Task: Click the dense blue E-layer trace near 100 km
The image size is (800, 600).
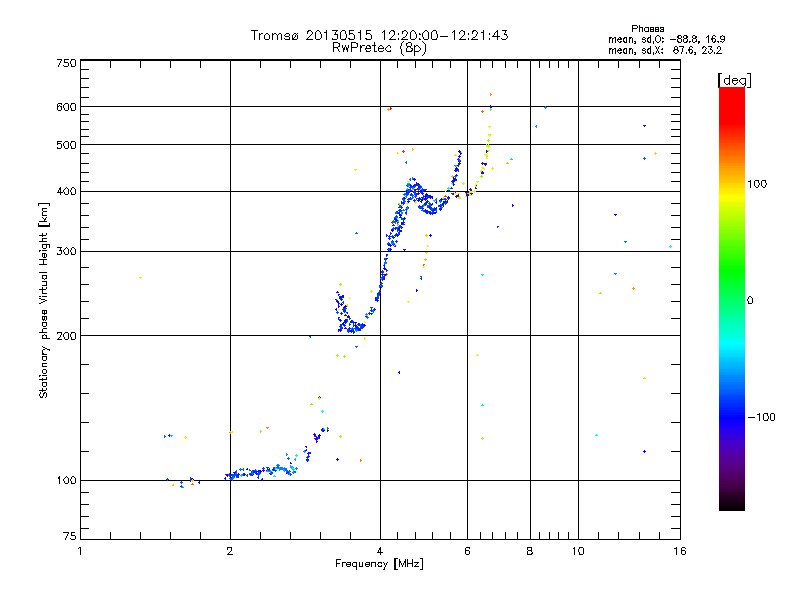Action: (260, 472)
